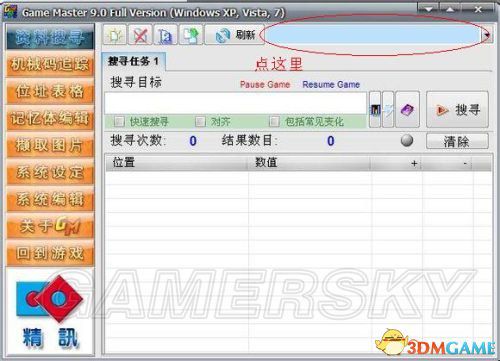500x361 pixels.
Task: Enable the 快速搜寻 checkbox
Action: click(x=119, y=121)
